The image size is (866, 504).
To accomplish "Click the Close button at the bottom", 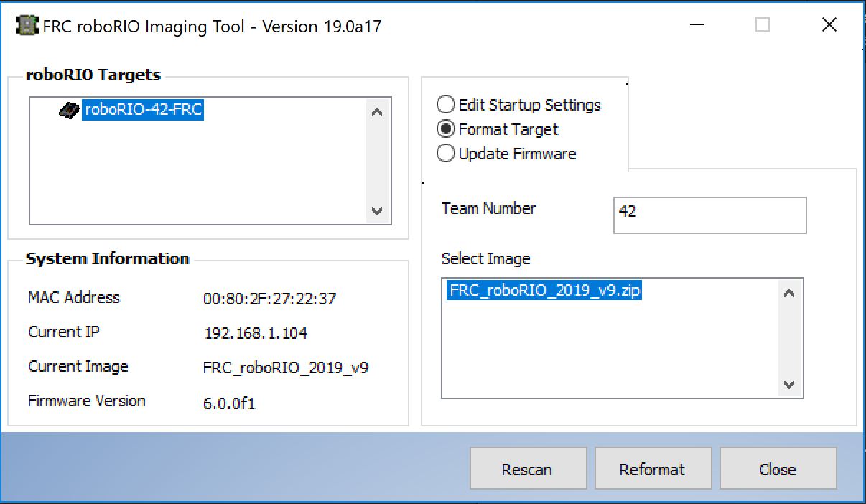I will [778, 470].
